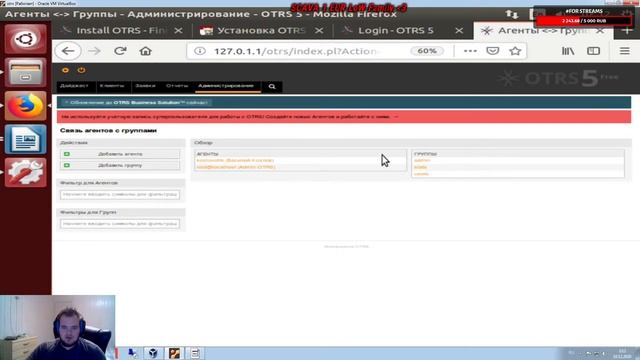This screenshot has height=360, width=640.
Task: Click green plus icon for adding a group
Action: [67, 165]
